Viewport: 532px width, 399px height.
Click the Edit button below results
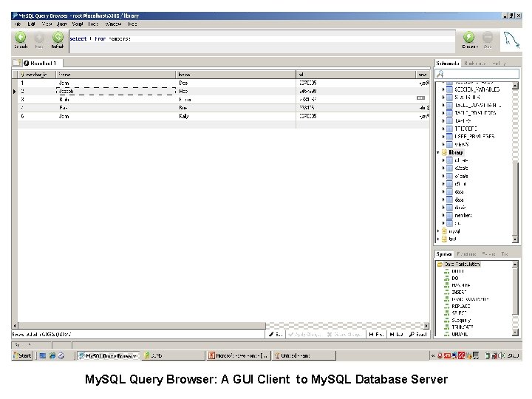[275, 335]
